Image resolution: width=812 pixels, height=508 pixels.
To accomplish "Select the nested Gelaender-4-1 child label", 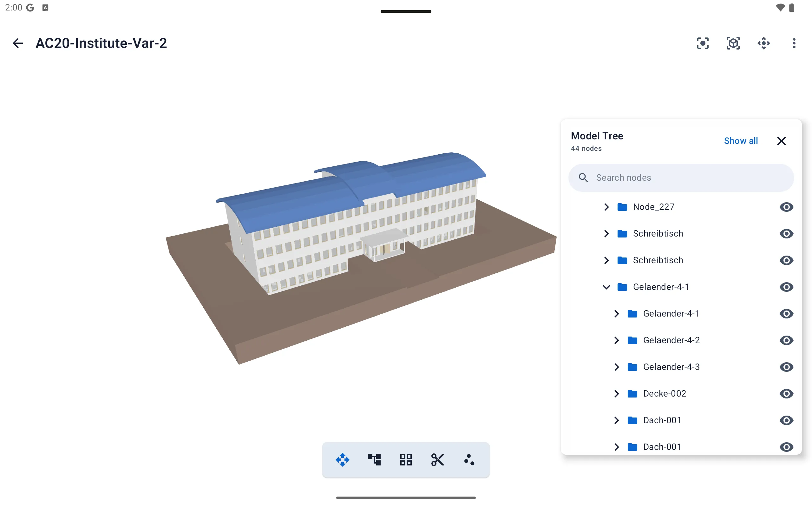I will [671, 314].
